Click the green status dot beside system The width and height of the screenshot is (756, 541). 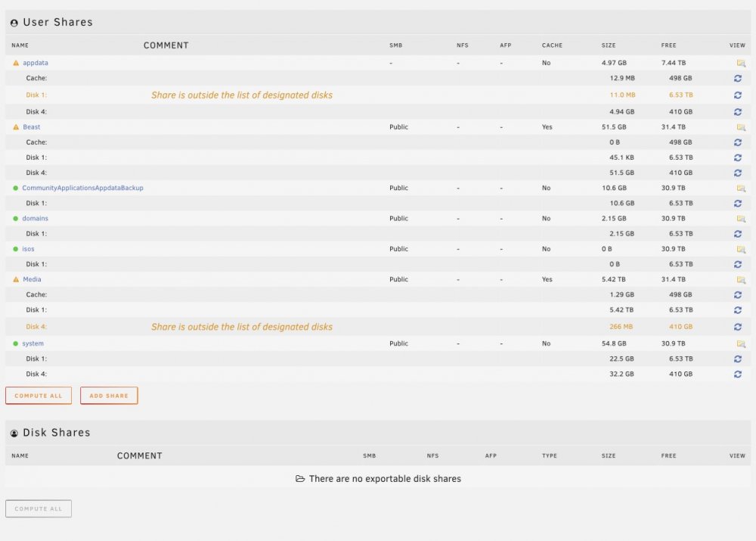[x=15, y=344]
